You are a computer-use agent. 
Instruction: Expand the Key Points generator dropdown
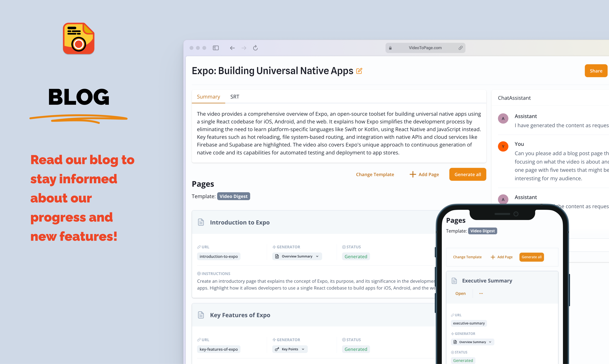pyautogui.click(x=290, y=349)
